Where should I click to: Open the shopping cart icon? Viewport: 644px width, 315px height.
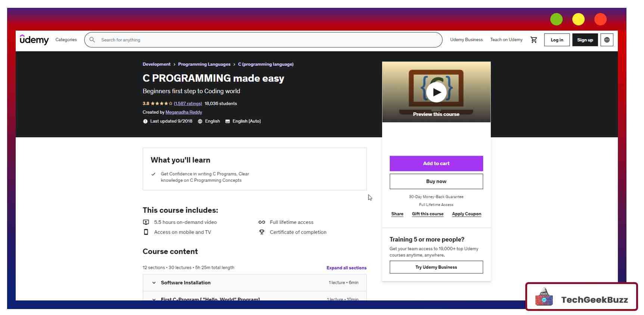[533, 40]
